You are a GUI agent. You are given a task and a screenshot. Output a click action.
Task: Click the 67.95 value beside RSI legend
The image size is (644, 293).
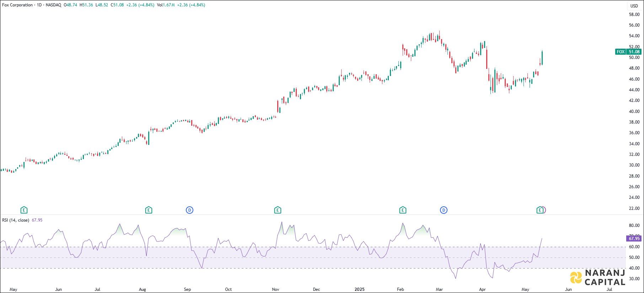[x=37, y=220]
